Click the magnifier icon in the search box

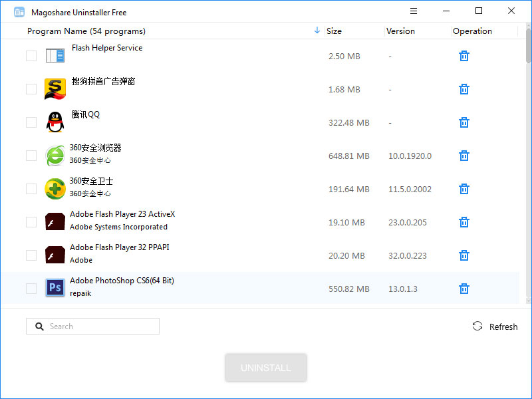tap(39, 326)
